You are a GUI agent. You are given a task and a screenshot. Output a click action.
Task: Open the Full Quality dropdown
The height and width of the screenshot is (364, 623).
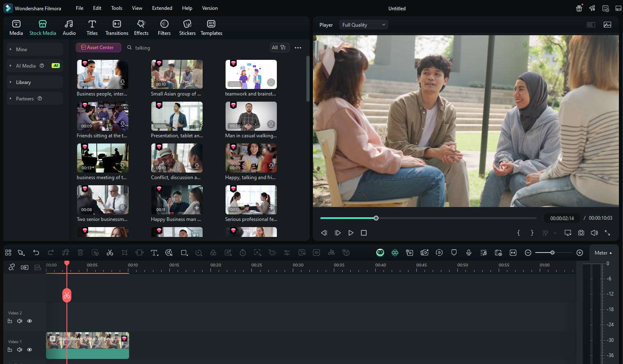(364, 25)
